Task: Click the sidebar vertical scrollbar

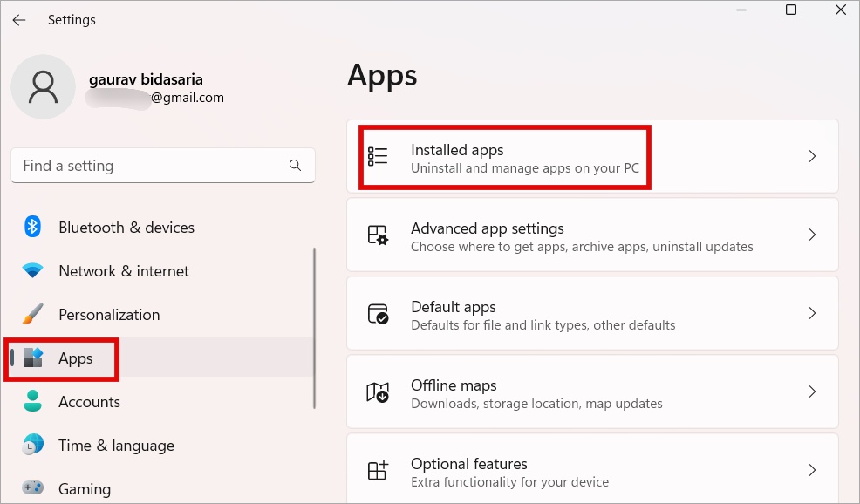Action: tap(314, 327)
